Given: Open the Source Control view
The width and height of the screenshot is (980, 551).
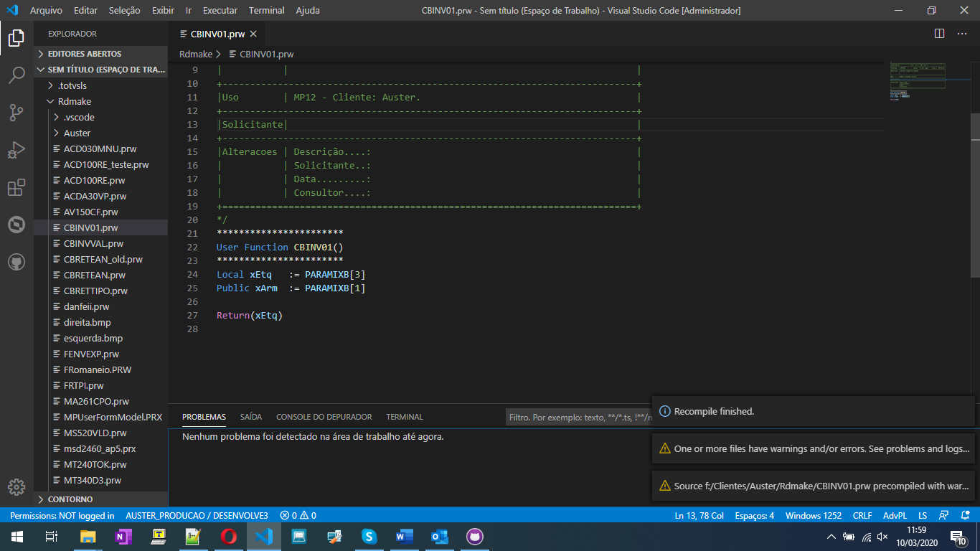Looking at the screenshot, I should click(x=16, y=113).
